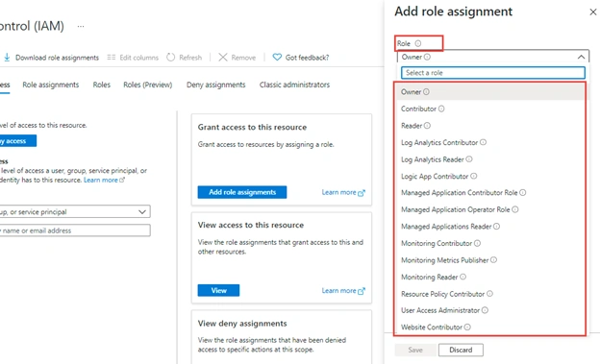Image resolution: width=600 pixels, height=364 pixels.
Task: Open the Roles (Preview) tab
Action: click(148, 85)
